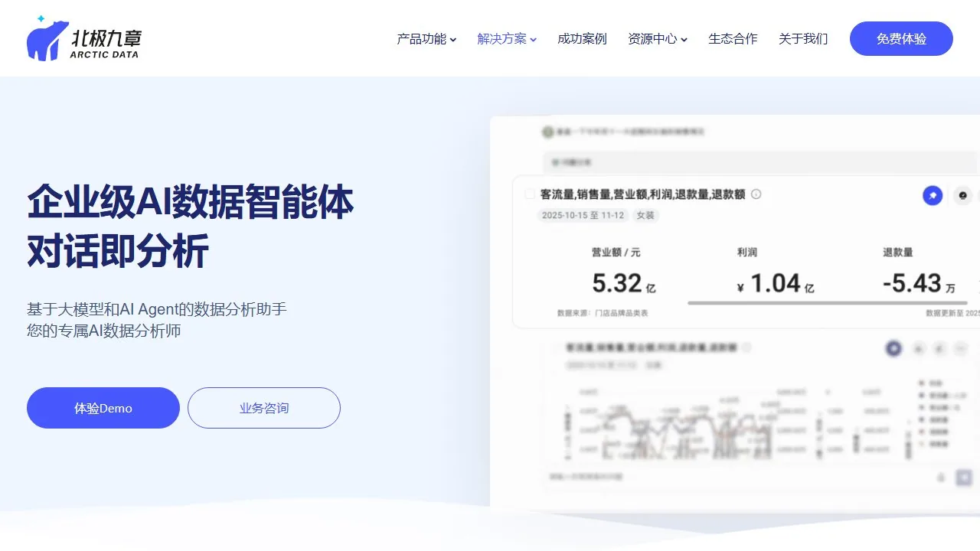980x551 pixels.
Task: Click the 业务咨询 outlined button
Action: pyautogui.click(x=264, y=408)
